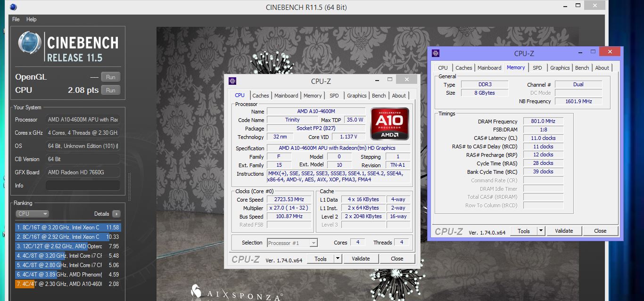The image size is (644, 301).
Task: Click the Info input field
Action: coord(83,186)
